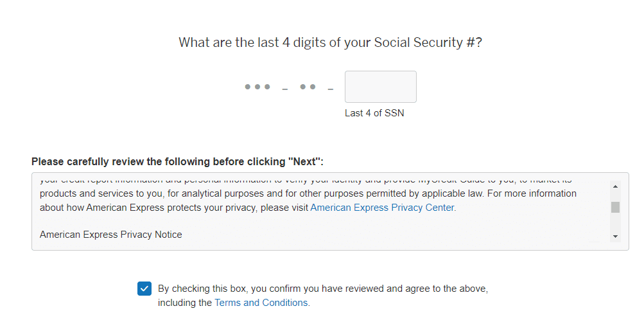Click the dash before the SSN input field
This screenshot has height=313, width=644.
point(330,89)
